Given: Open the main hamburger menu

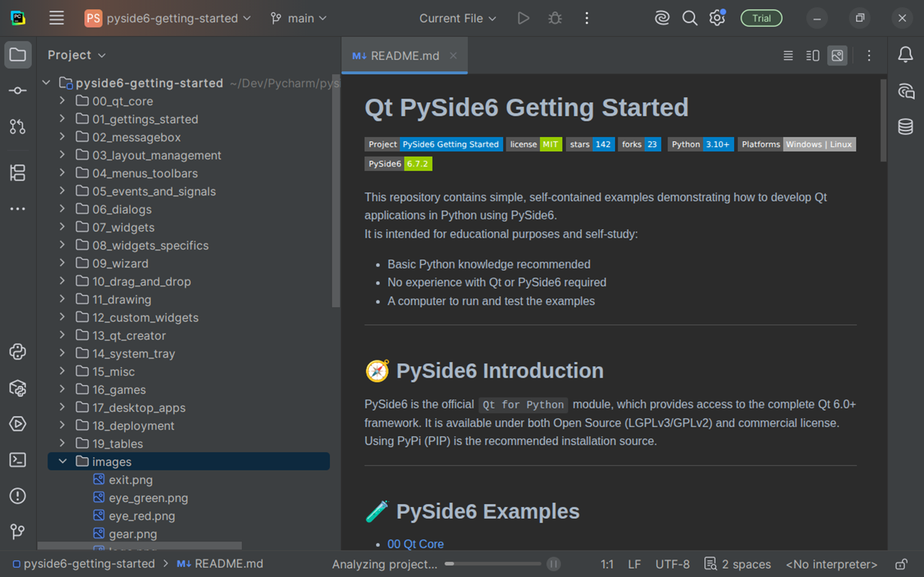Looking at the screenshot, I should point(56,18).
